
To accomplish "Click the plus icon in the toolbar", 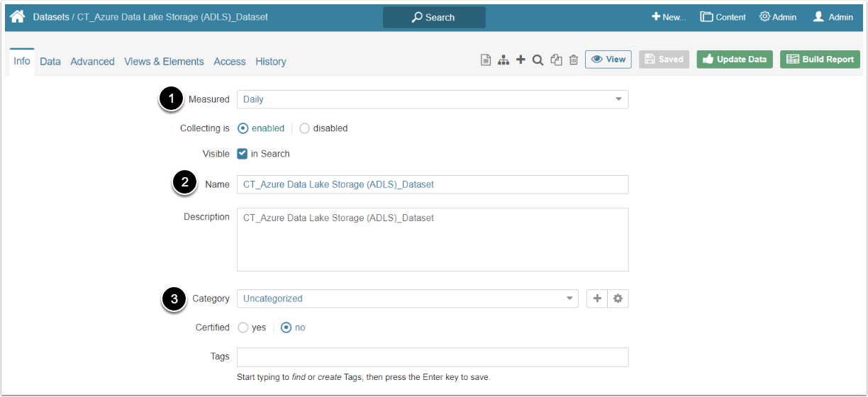I will [x=521, y=60].
